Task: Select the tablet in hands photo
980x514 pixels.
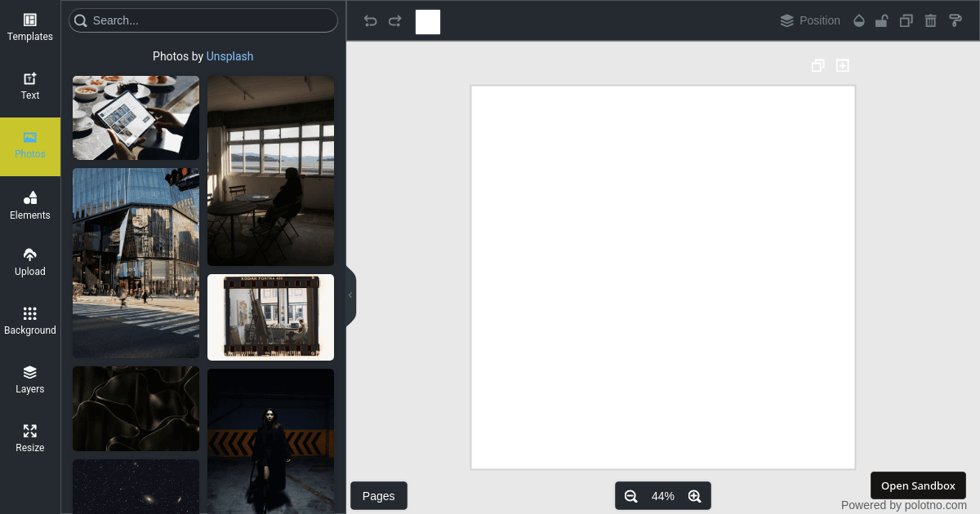Action: 136,117
